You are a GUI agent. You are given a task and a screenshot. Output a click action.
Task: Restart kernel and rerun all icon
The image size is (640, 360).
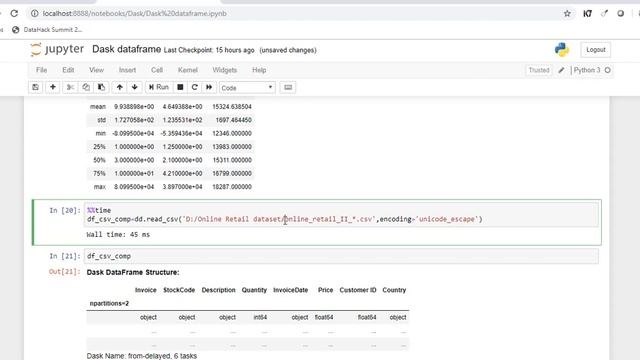(x=209, y=87)
